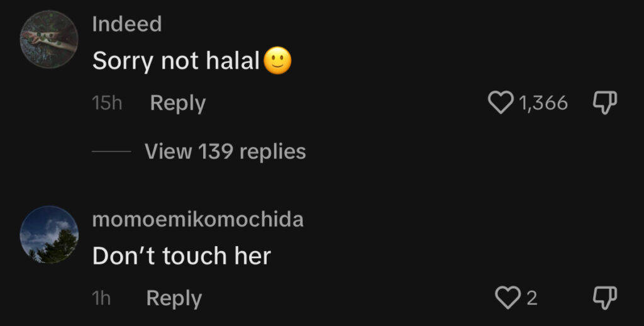Click the 2 likes count
Screen dimensions: 644x326
point(532,298)
